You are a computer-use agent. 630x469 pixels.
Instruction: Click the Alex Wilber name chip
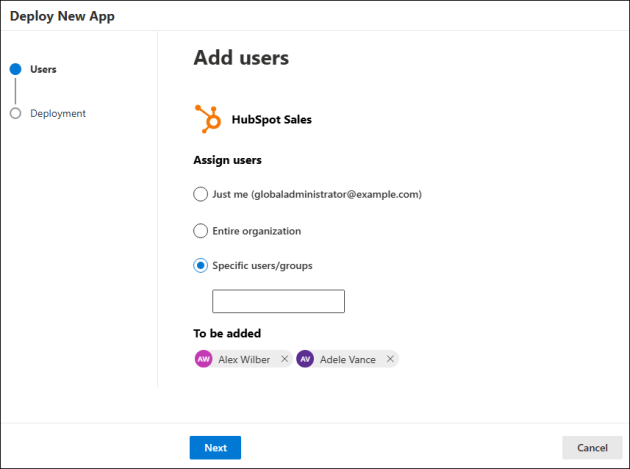click(x=244, y=359)
